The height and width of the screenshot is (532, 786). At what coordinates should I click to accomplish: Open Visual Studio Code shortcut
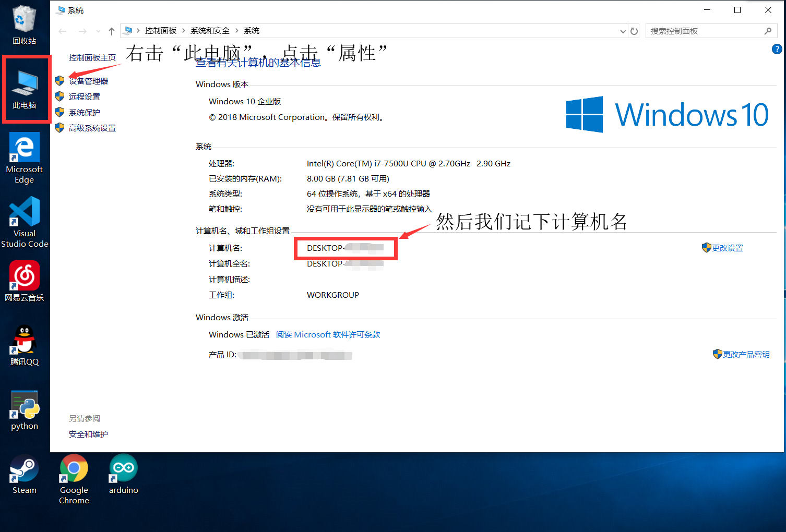click(x=25, y=222)
